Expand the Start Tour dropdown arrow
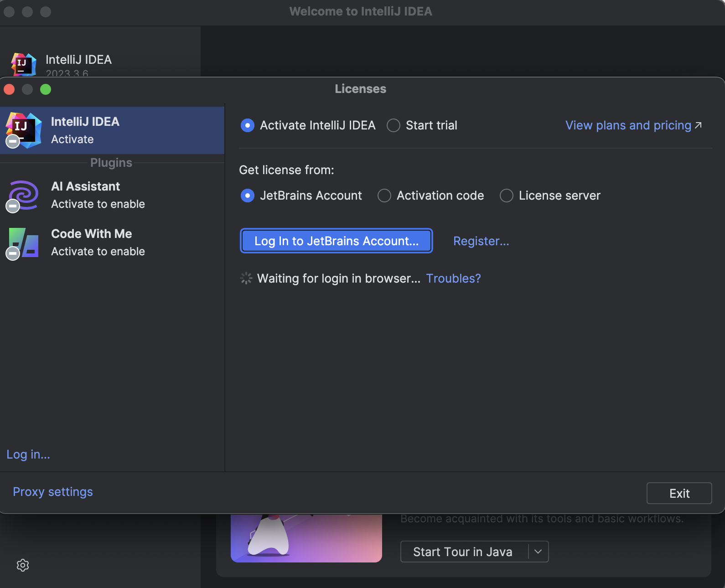This screenshot has width=725, height=588. (538, 552)
